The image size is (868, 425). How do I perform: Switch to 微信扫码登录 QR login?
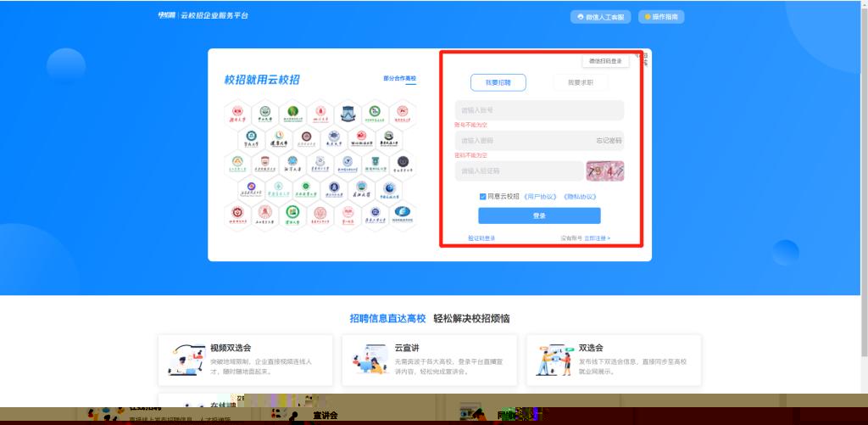(605, 61)
